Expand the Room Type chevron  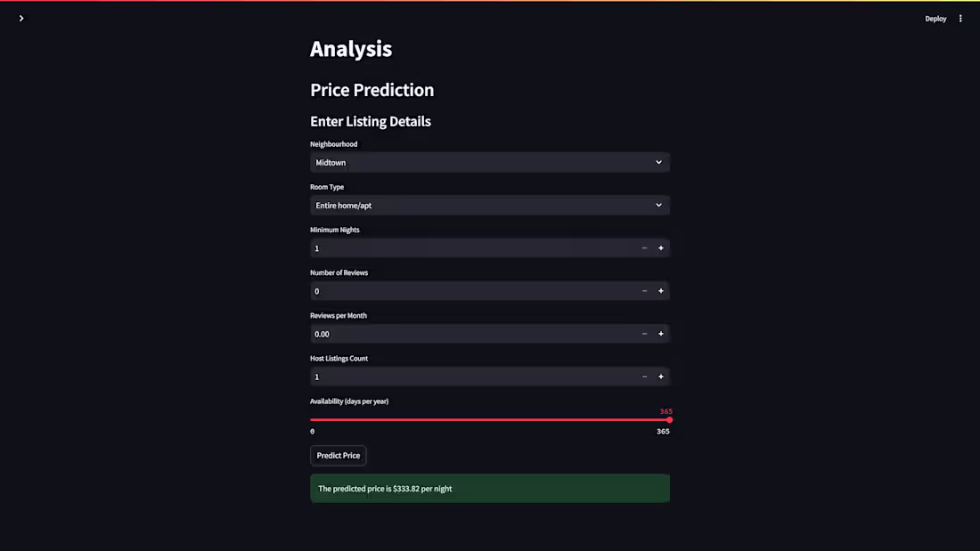658,205
